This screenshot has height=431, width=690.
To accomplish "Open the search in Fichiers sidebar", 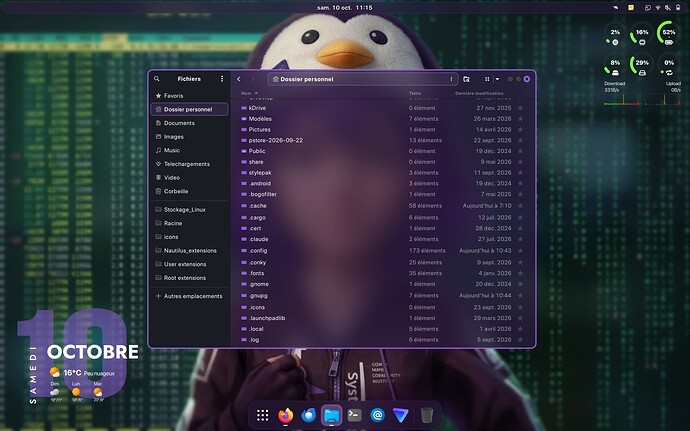I will [157, 79].
